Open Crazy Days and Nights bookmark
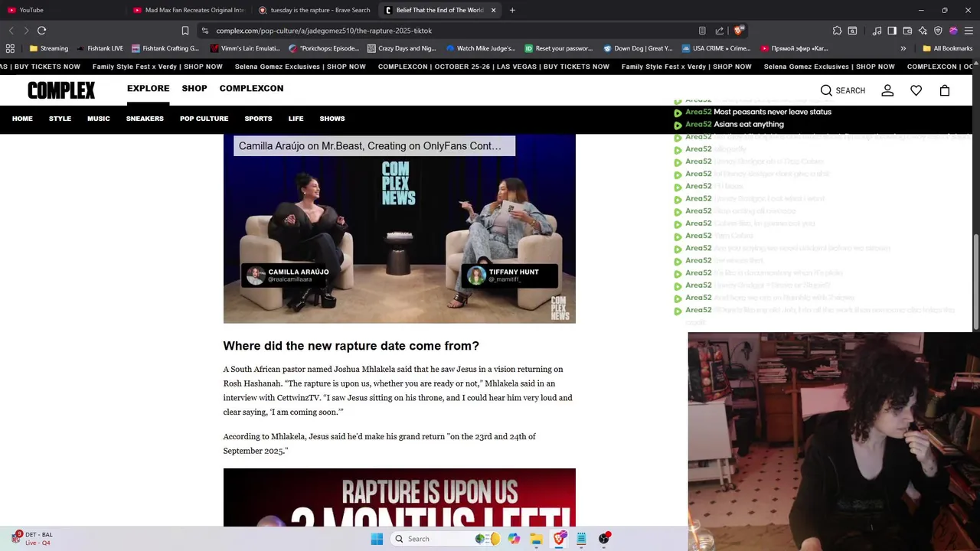The height and width of the screenshot is (551, 980). tap(402, 48)
